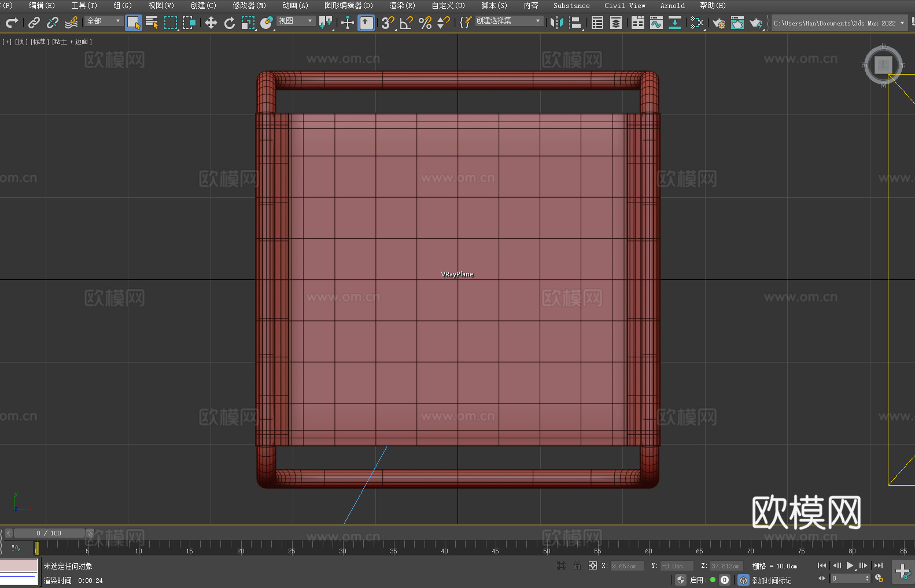Open 创建选择集 named selection dropdown
This screenshot has height=588, width=915.
(509, 21)
